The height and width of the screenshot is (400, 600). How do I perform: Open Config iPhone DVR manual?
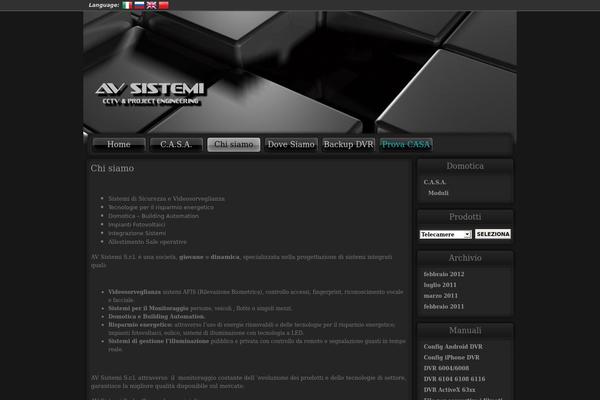coord(451,357)
